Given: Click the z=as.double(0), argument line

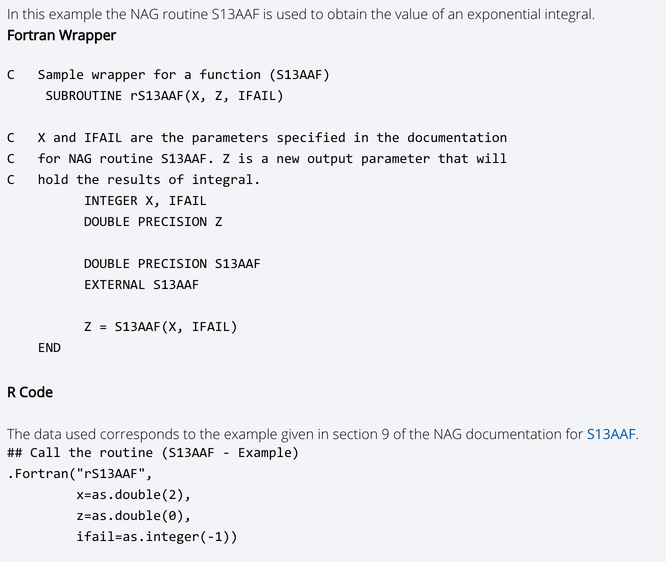Looking at the screenshot, I should (134, 516).
